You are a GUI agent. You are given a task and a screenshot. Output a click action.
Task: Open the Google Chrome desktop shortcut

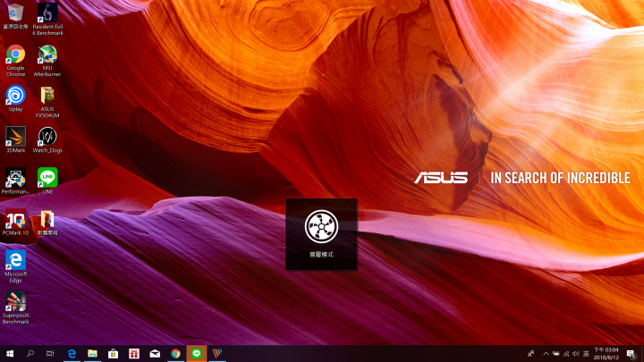click(x=15, y=61)
